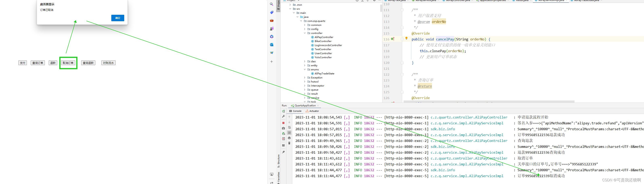Click the restore layout icon in run toolbar
This screenshot has height=184, width=644.
[283, 145]
